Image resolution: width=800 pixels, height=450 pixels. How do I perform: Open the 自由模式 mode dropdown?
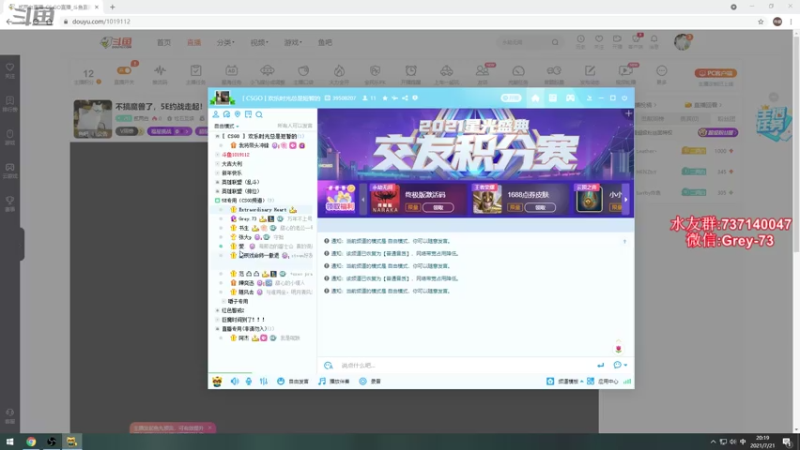click(227, 126)
